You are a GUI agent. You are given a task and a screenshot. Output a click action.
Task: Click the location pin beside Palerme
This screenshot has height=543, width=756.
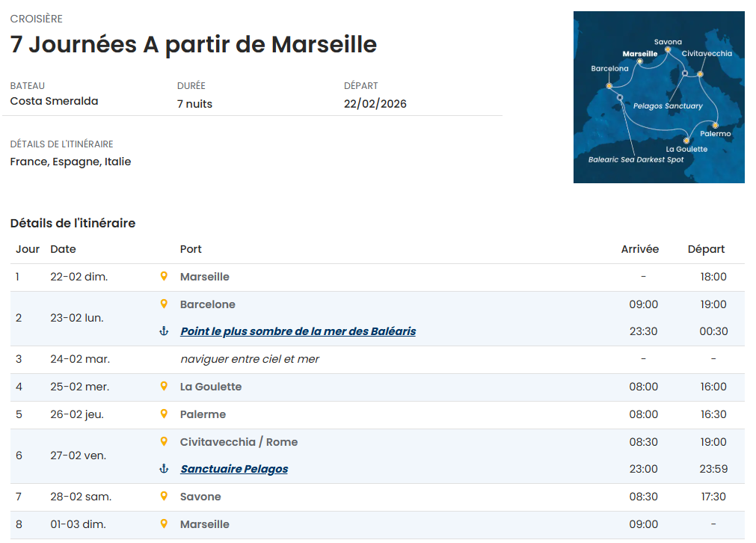164,414
